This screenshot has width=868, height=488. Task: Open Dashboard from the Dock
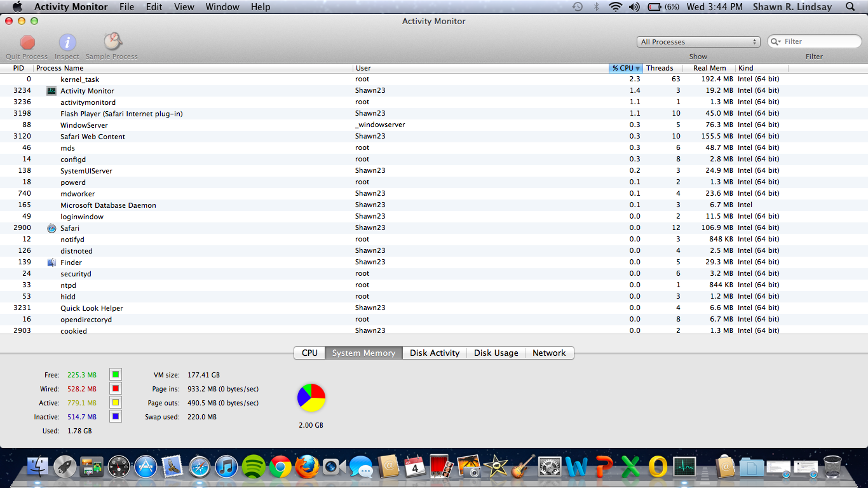click(119, 467)
